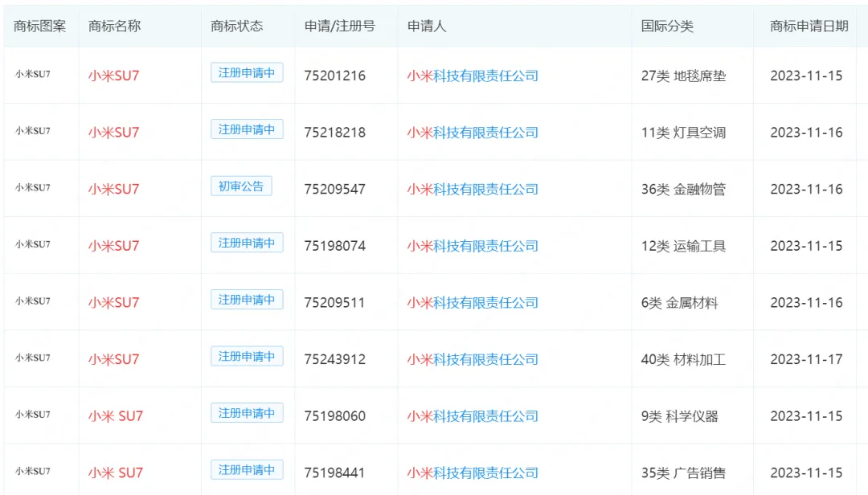Click the 商标名称 column header
Screen dimensions: 868x495
point(115,26)
